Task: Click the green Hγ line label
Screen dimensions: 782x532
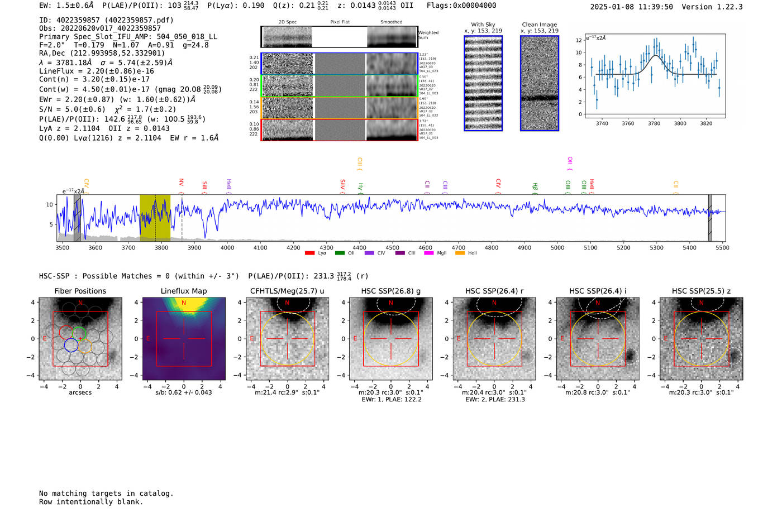Action: pos(361,188)
